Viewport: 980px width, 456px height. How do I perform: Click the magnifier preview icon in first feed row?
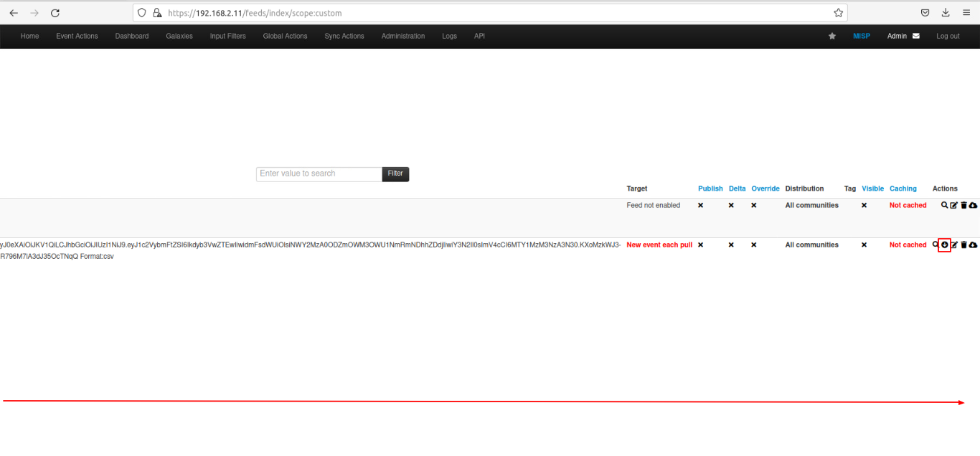[944, 206]
